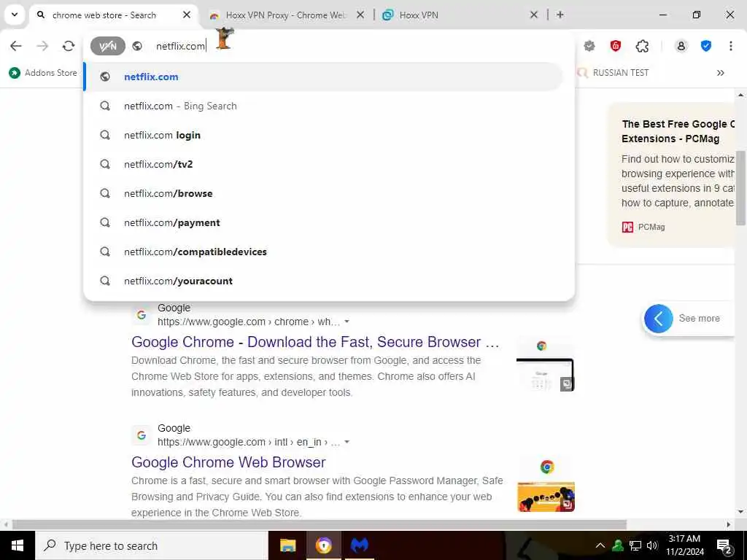Open the red shield ad blocker icon
747x560 pixels.
tap(616, 46)
